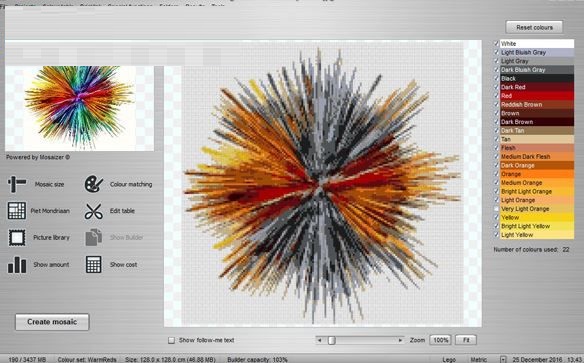Click the zoom slider left arrow
Image resolution: width=584 pixels, height=363 pixels.
[319, 340]
